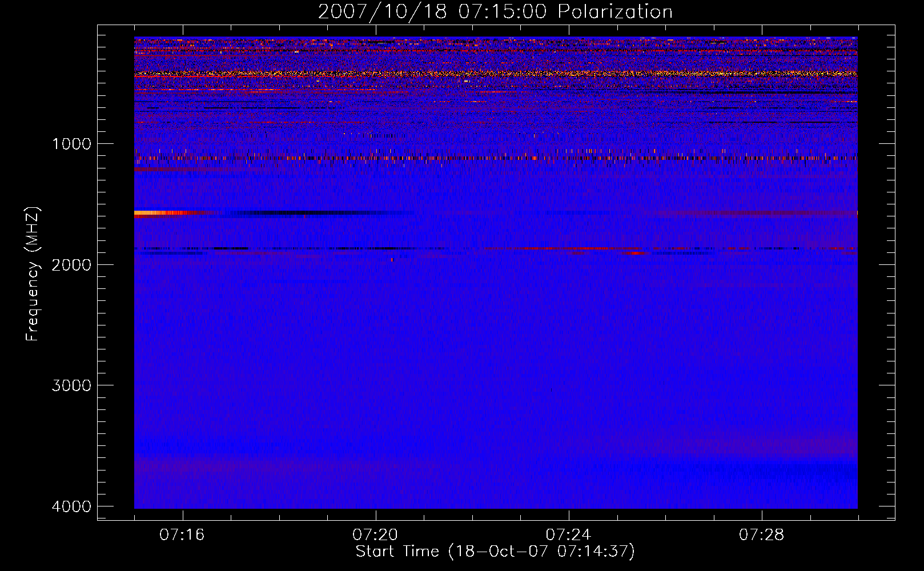Screen dimensions: 924x571
Task: Click the 4000 frequency tick label
Action: click(x=72, y=506)
